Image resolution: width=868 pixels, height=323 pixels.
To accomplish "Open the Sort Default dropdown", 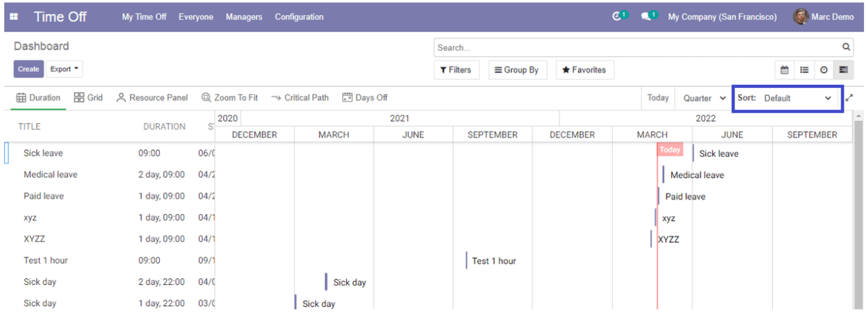I will point(796,98).
